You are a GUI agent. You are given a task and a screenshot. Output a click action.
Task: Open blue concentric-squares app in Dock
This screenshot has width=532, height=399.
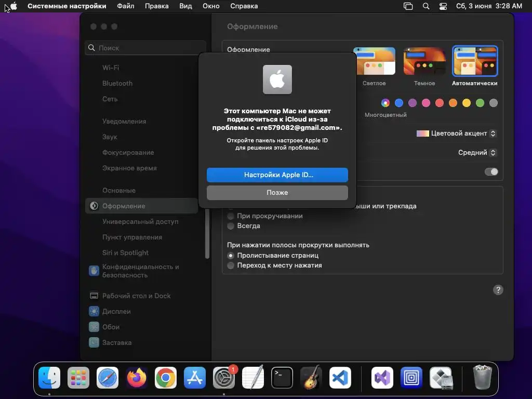point(411,378)
